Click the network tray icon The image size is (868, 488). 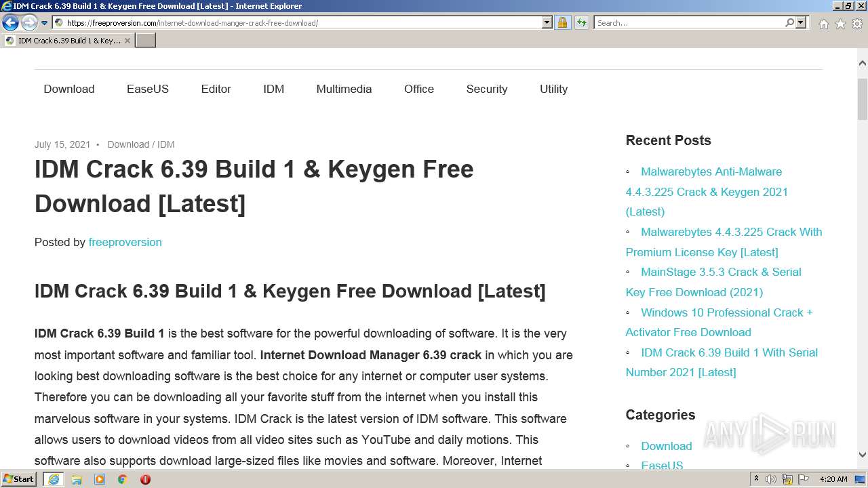click(787, 479)
